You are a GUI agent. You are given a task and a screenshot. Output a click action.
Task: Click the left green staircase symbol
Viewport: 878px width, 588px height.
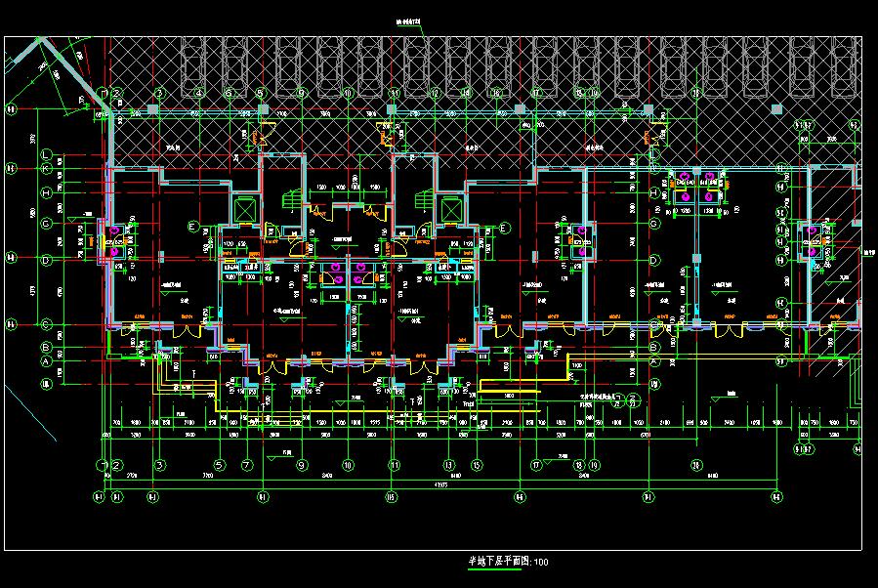pos(292,200)
